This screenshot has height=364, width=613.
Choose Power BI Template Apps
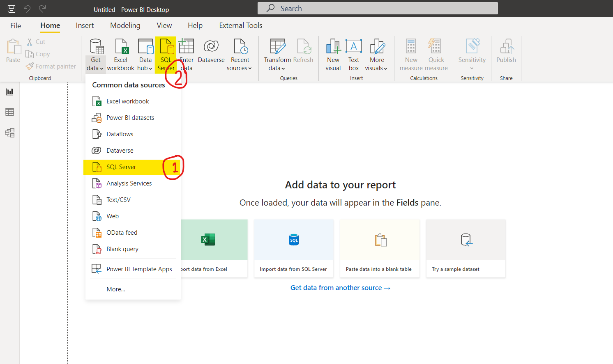(133, 269)
